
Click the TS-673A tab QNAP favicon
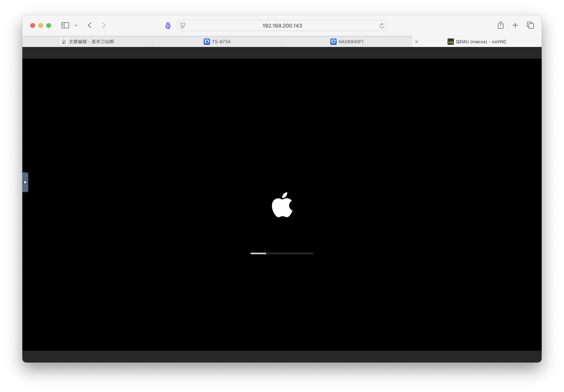pos(207,42)
